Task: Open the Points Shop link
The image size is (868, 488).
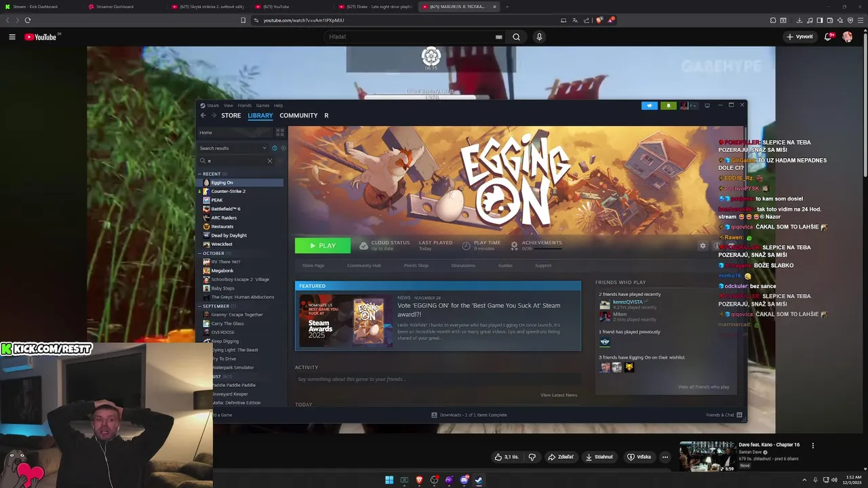Action: [x=416, y=266]
